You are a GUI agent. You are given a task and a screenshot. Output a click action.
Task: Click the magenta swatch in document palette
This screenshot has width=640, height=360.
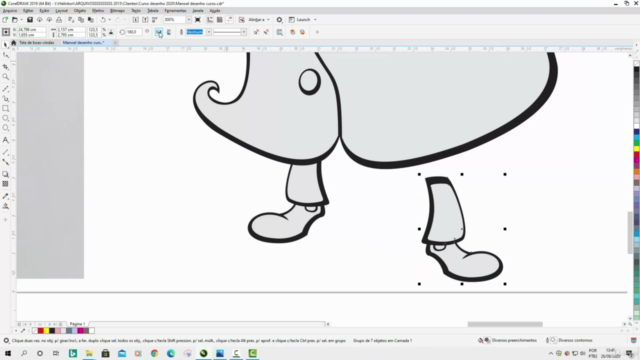80,331
